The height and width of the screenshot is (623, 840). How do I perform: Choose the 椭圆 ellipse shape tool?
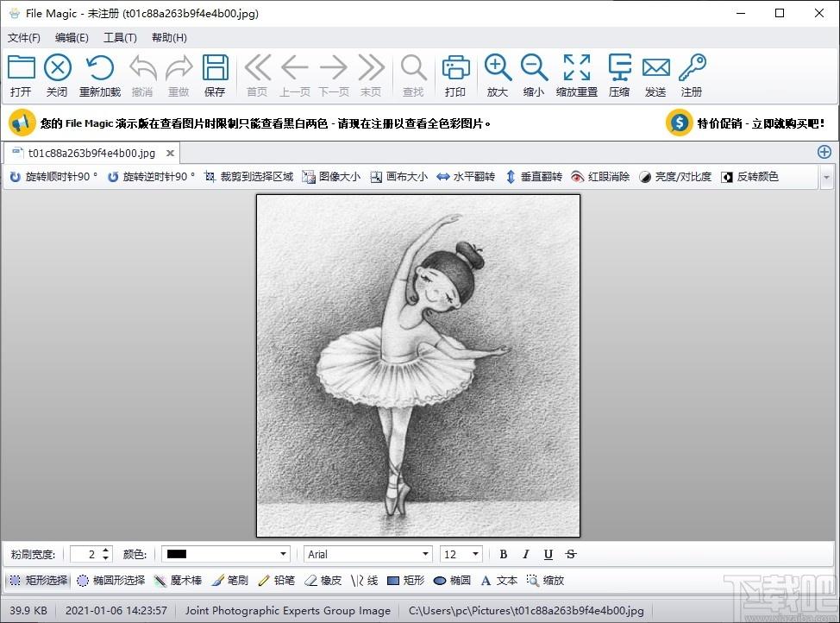[452, 581]
